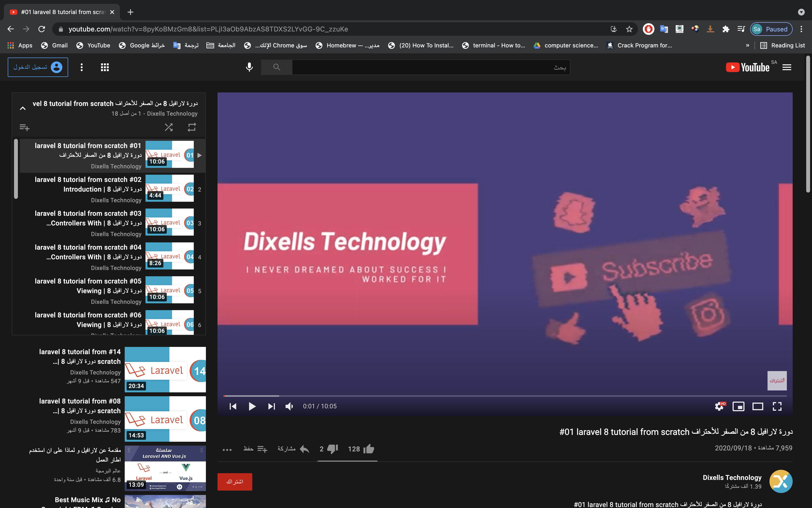The image size is (812, 508).
Task: Reload the page
Action: [x=42, y=29]
